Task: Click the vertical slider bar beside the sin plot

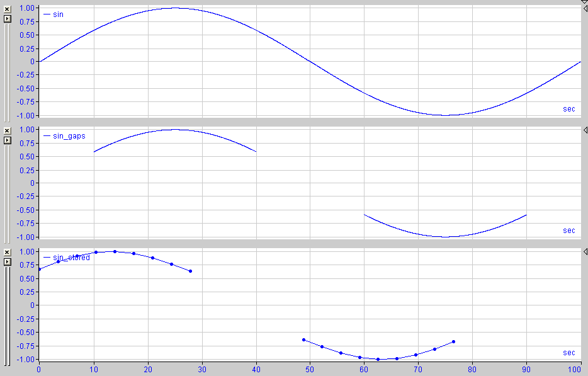Action: coord(7,72)
